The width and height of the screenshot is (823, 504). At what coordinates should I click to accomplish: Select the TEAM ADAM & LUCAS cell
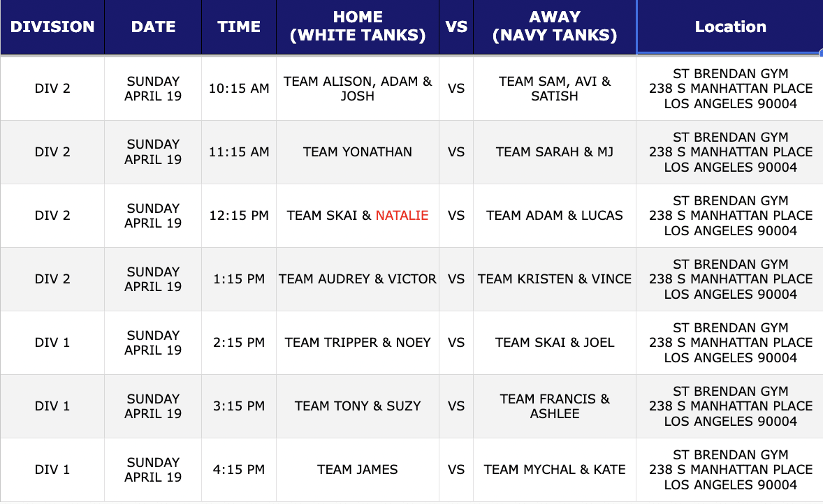pos(555,216)
